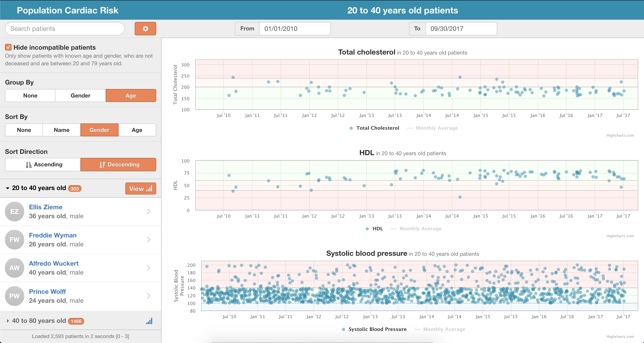This screenshot has width=644, height=343.
Task: Click the '20 to 40 years old patients' header
Action: click(403, 10)
